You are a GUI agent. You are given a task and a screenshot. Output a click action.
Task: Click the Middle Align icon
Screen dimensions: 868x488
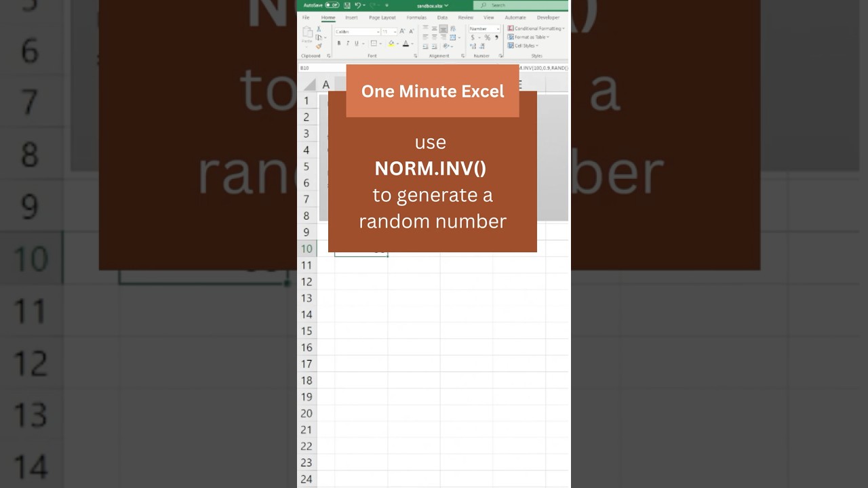[x=434, y=28]
